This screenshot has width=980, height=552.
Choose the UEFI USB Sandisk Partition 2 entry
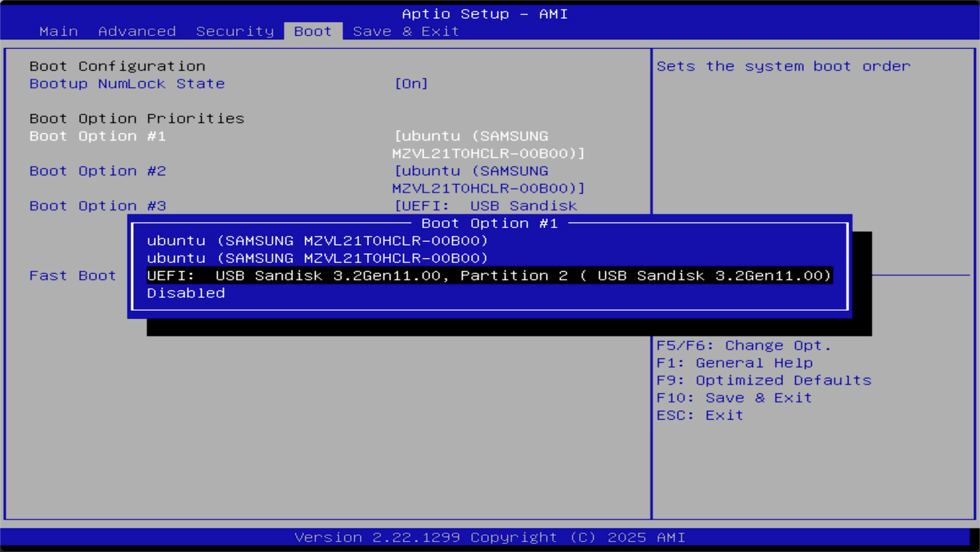tap(489, 275)
